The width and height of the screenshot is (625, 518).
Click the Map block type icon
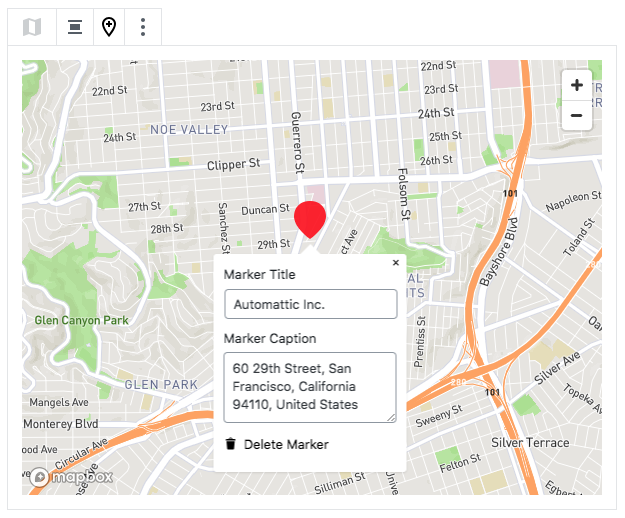(32, 27)
